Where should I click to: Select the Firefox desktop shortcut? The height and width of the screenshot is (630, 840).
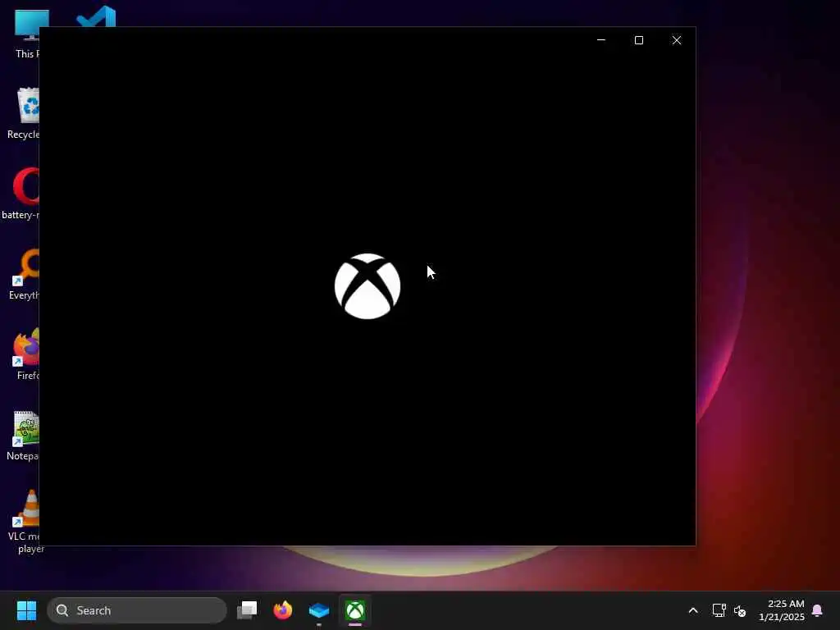25,354
